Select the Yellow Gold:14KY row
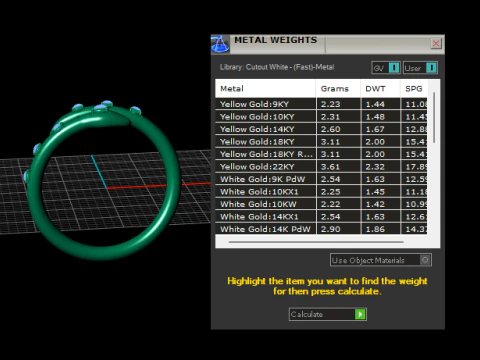The width and height of the screenshot is (480, 360). coord(321,129)
